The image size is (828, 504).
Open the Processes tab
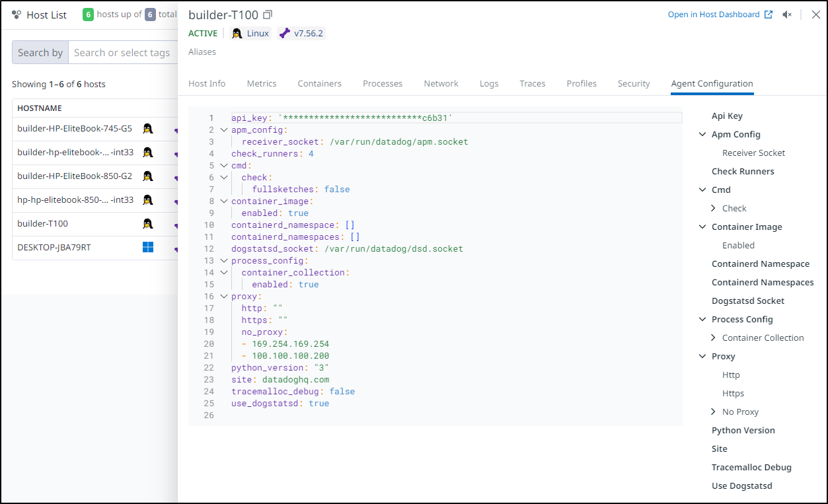point(383,84)
